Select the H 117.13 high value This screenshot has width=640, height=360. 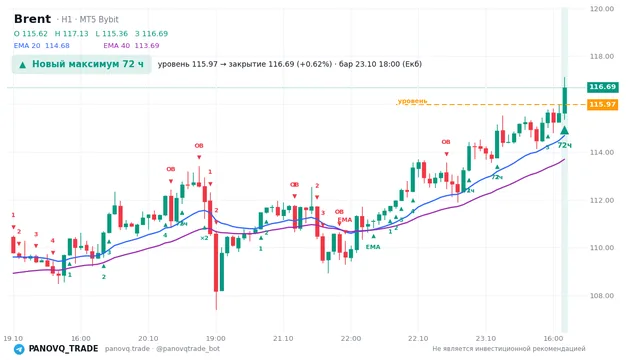click(71, 33)
